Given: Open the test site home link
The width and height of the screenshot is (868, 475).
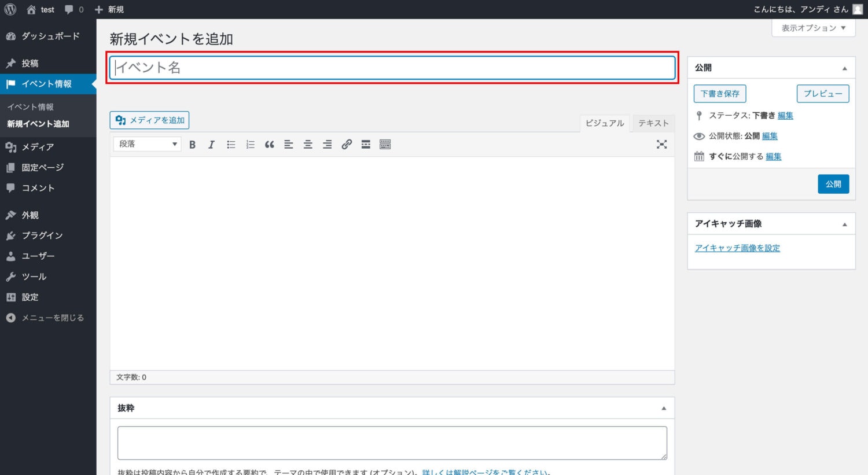Looking at the screenshot, I should coord(41,9).
